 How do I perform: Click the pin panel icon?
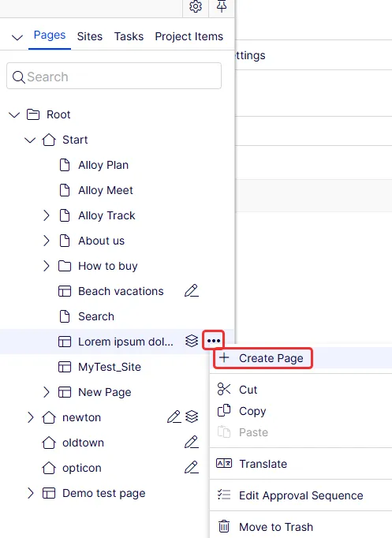(x=222, y=6)
